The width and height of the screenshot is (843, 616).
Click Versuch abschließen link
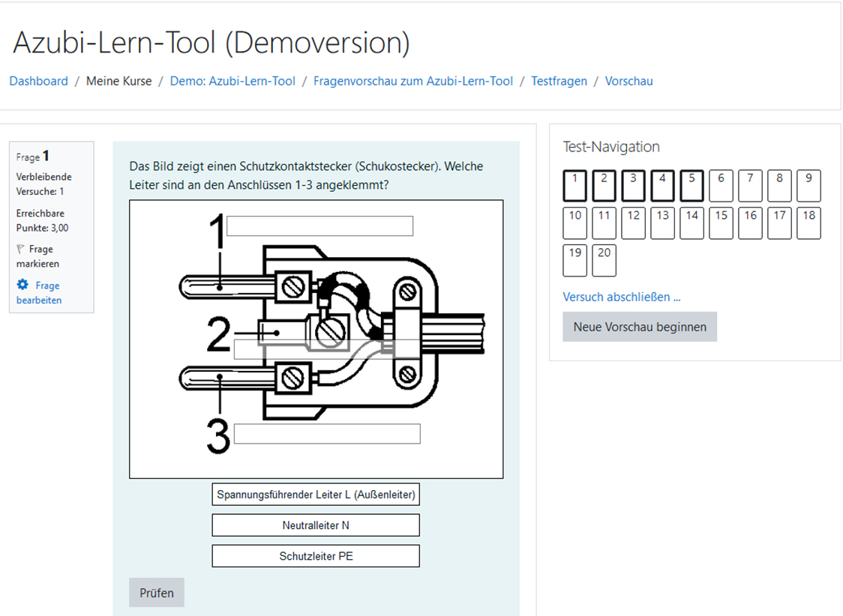pyautogui.click(x=621, y=297)
